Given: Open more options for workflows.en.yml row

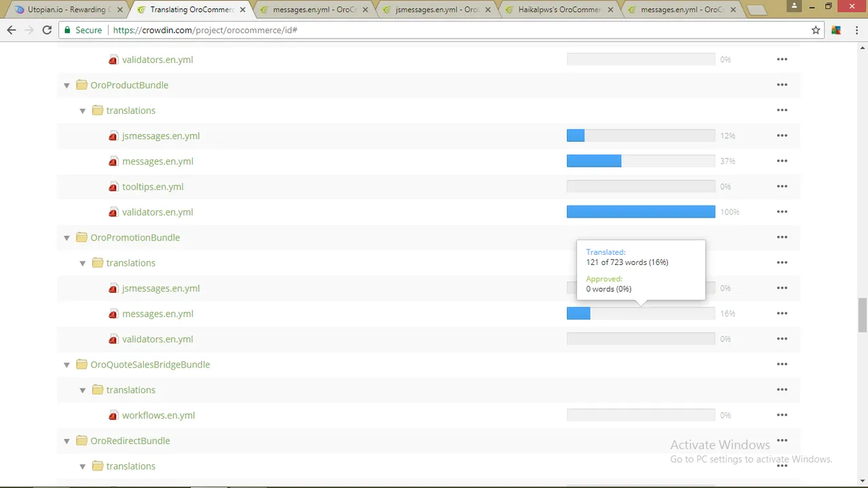Looking at the screenshot, I should click(782, 415).
